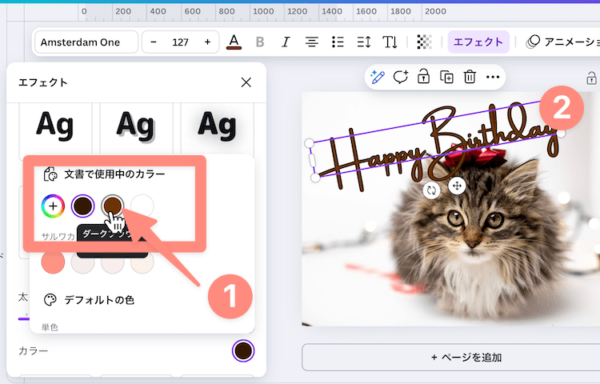600x384 pixels.
Task: Open line spacing options
Action: 364,42
